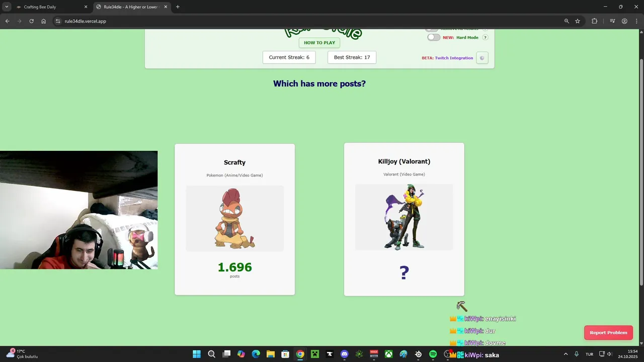The image size is (644, 362).
Task: Open a new browser tab
Action: point(178,7)
